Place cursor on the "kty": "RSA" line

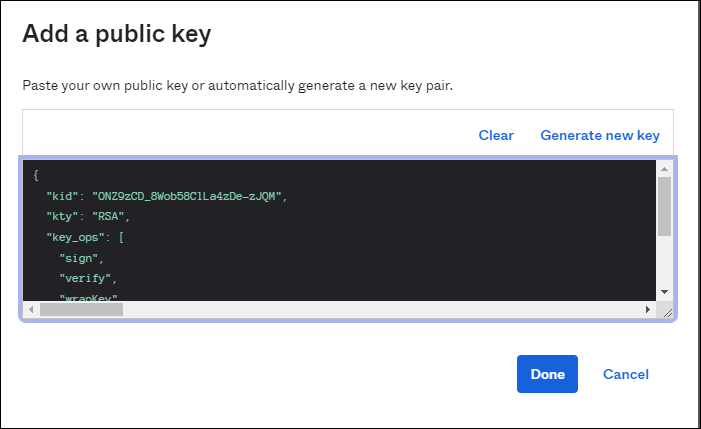click(x=88, y=216)
